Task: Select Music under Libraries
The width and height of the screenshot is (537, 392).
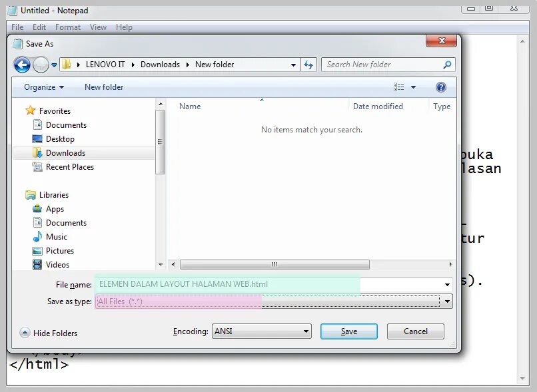Action: (x=57, y=237)
